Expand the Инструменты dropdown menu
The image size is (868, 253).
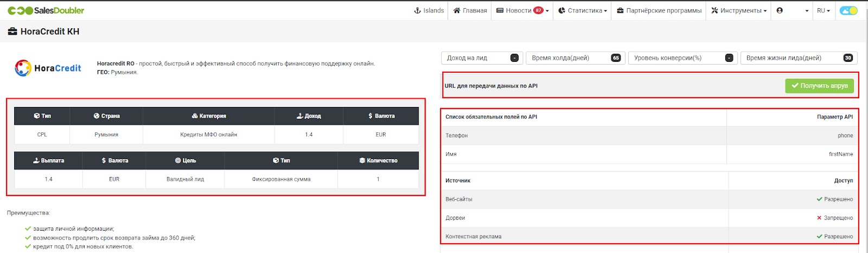(x=739, y=10)
